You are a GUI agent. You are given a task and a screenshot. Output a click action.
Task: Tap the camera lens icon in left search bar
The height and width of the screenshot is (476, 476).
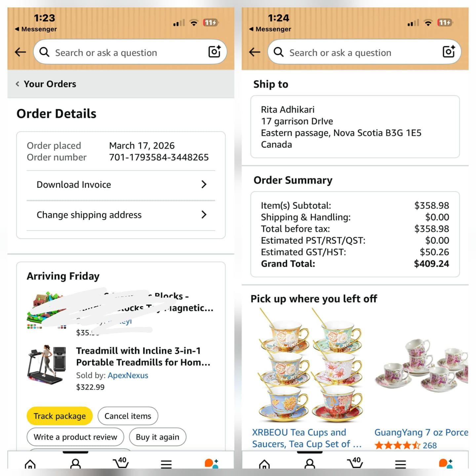coord(214,52)
